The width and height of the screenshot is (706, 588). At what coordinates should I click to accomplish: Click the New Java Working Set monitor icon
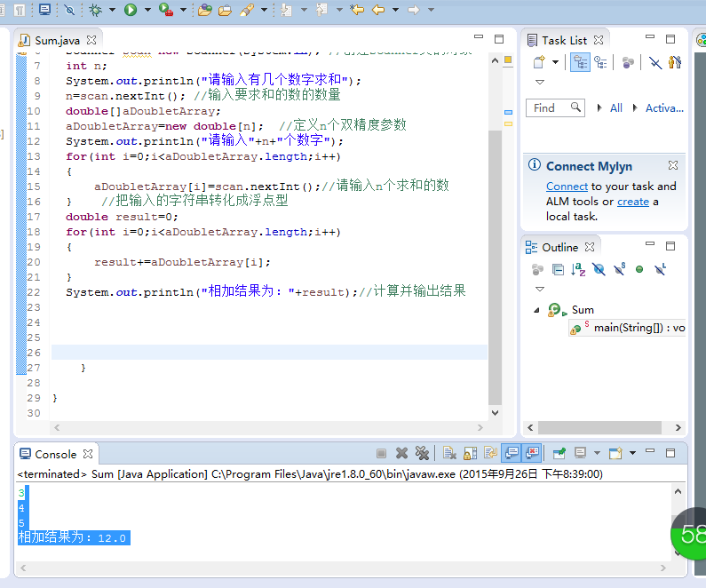point(44,10)
